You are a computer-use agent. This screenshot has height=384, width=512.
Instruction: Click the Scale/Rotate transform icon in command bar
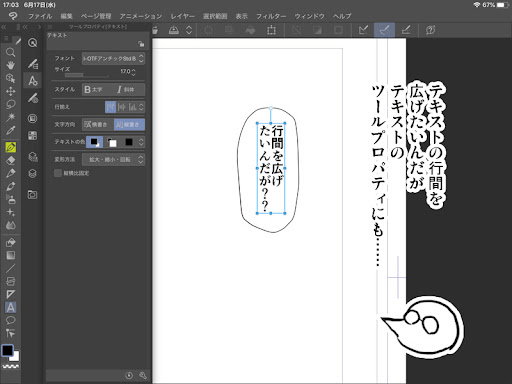point(271,30)
